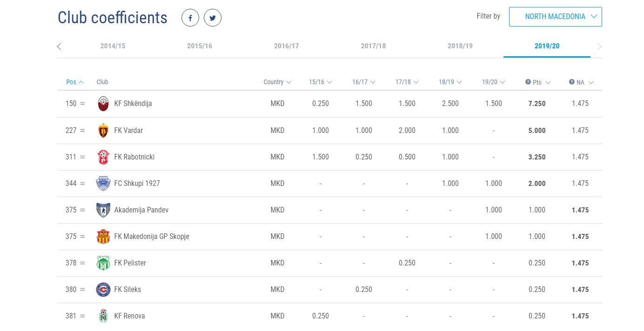The image size is (644, 331).
Task: Click the FK Rabotnicki club logo
Action: pyautogui.click(x=103, y=157)
